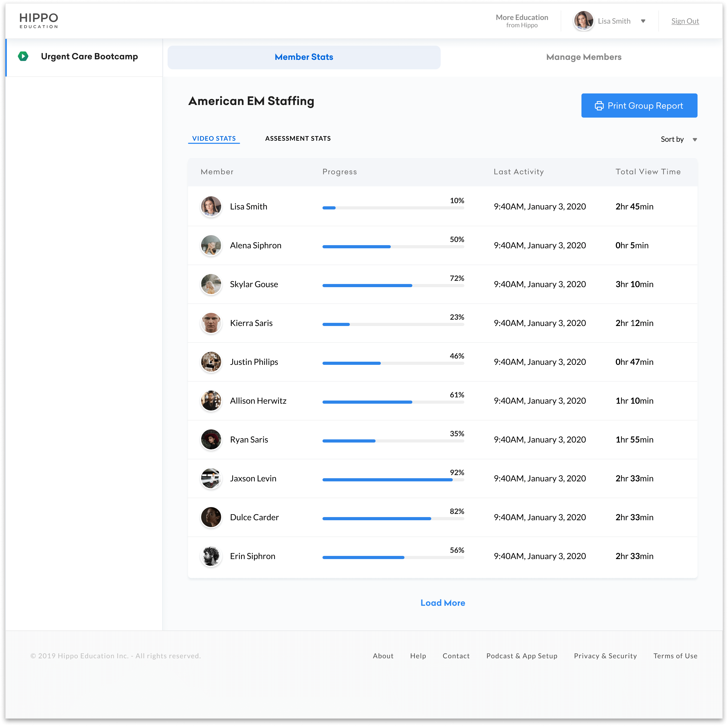Open More Education from Hippo
728x726 pixels.
pos(522,21)
